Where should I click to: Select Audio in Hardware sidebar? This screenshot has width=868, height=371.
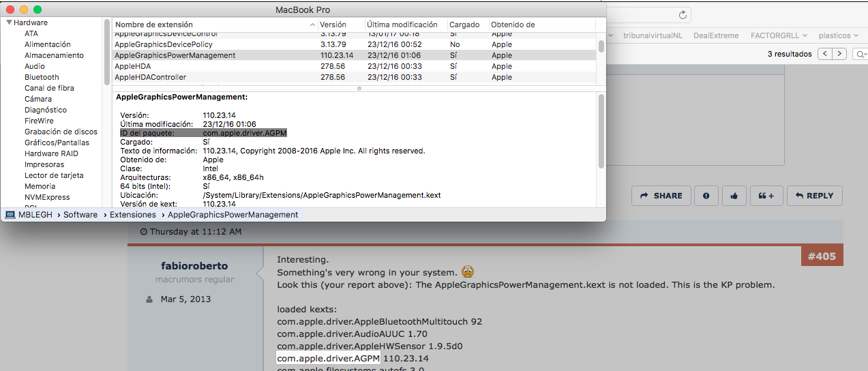point(35,66)
